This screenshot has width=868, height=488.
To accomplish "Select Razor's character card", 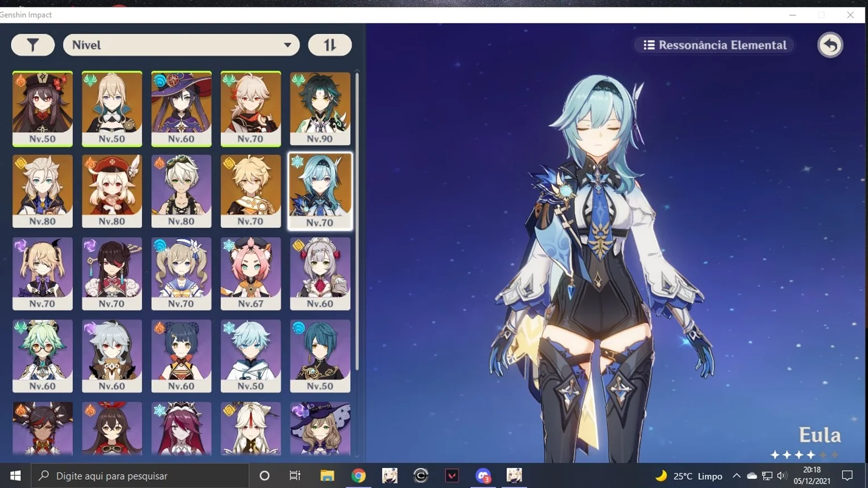I will coord(112,356).
